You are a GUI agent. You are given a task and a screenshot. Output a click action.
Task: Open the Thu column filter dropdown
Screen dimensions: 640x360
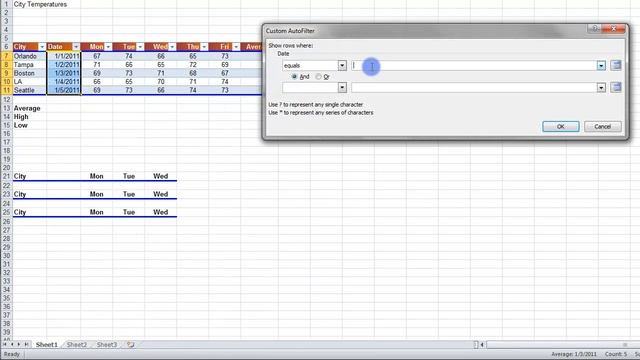[x=204, y=47]
